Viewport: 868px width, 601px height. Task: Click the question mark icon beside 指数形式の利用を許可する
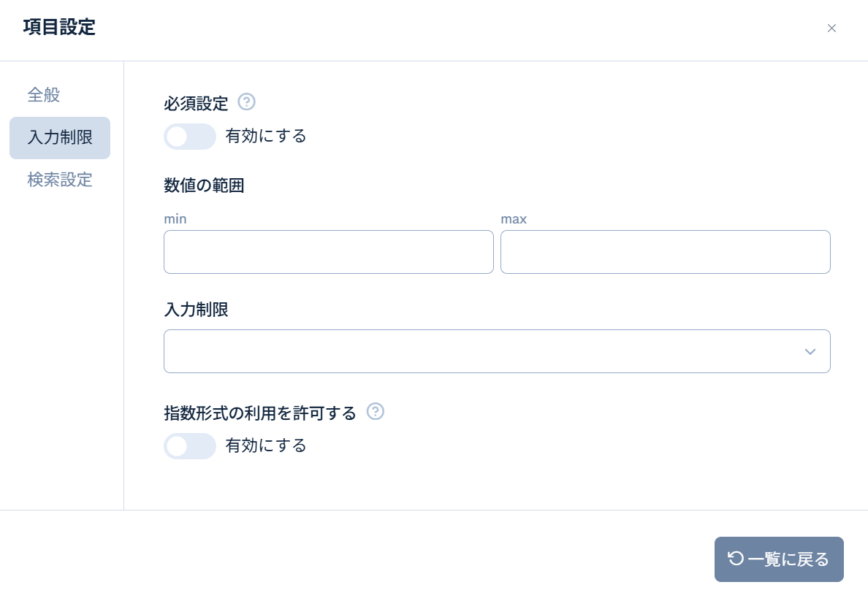[376, 412]
